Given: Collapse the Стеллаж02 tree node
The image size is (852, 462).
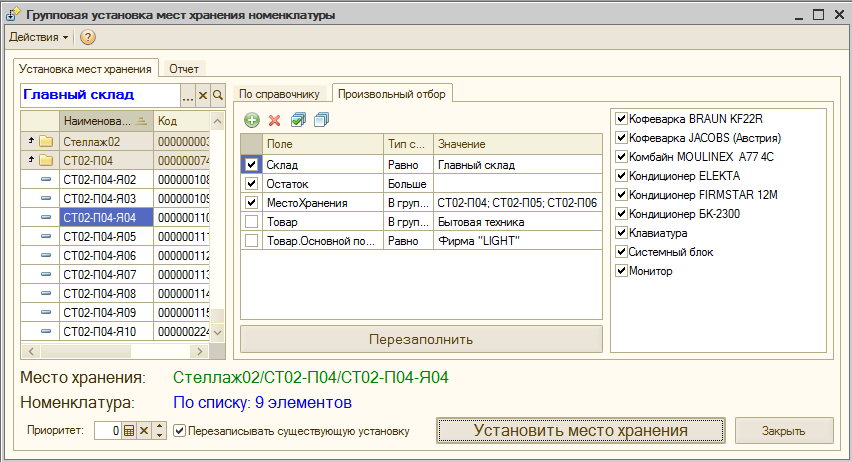Looking at the screenshot, I should (31, 141).
